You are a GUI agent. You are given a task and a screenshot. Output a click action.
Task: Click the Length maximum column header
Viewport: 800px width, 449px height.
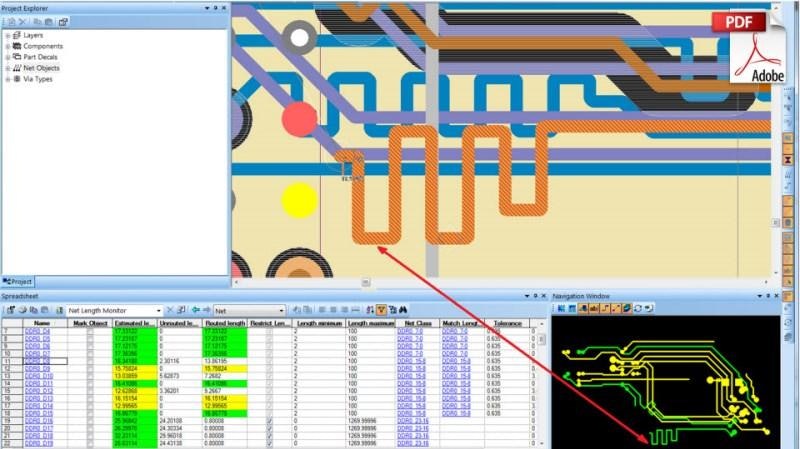coord(371,323)
